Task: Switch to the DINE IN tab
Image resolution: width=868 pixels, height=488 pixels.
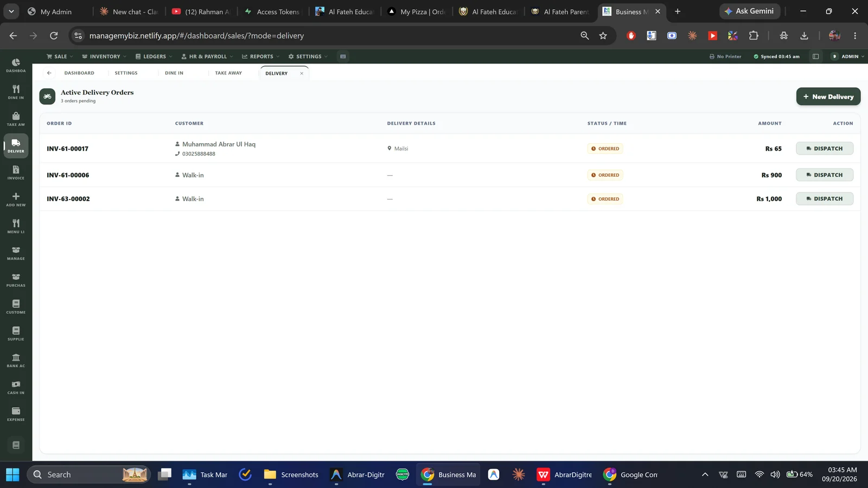Action: click(174, 73)
